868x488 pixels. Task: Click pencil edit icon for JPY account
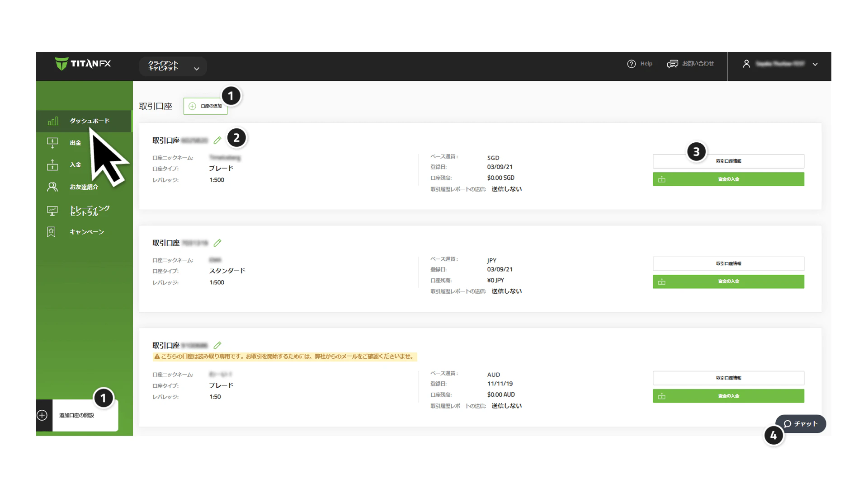(x=217, y=243)
